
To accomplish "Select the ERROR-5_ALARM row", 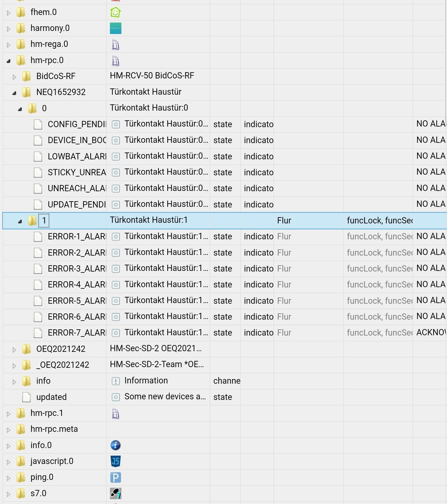I will pyautogui.click(x=225, y=301).
